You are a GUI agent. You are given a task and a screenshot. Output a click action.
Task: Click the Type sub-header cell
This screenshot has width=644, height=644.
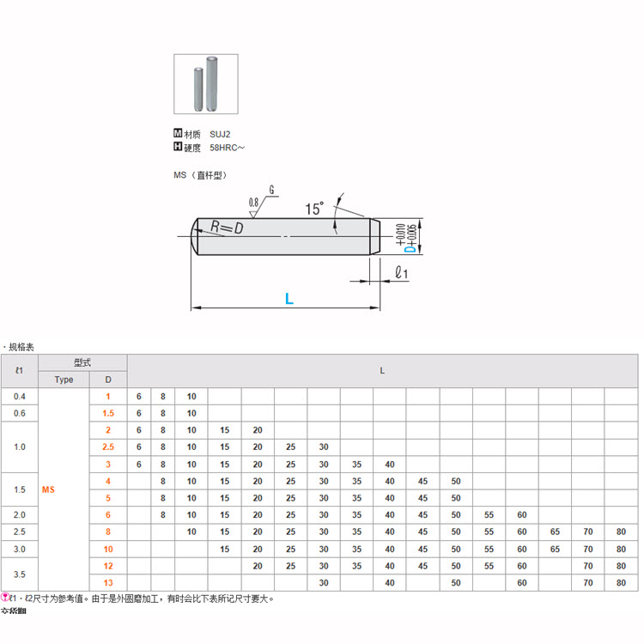[x=64, y=380]
